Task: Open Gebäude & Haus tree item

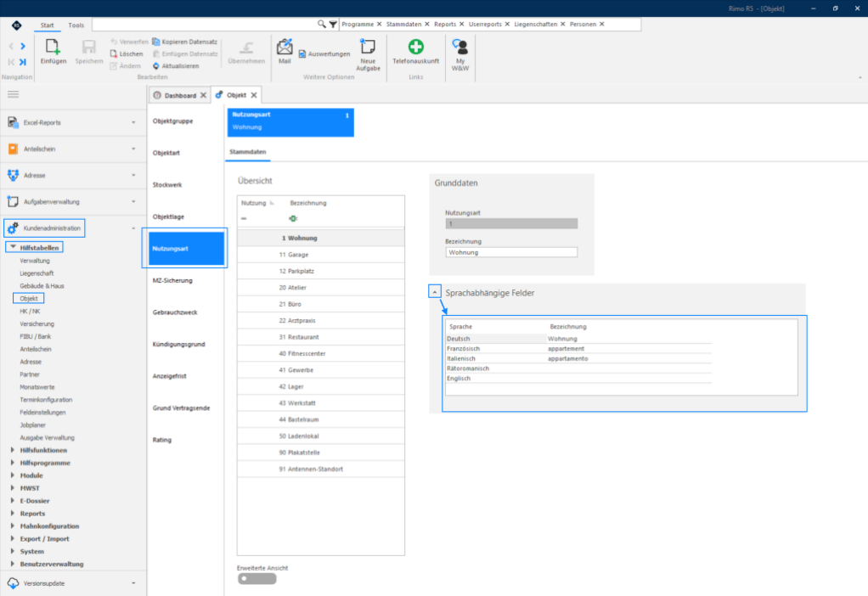Action: point(42,286)
